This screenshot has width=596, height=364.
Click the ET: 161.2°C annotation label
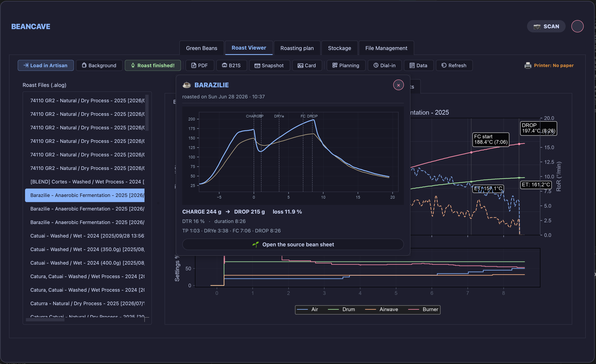click(x=536, y=185)
